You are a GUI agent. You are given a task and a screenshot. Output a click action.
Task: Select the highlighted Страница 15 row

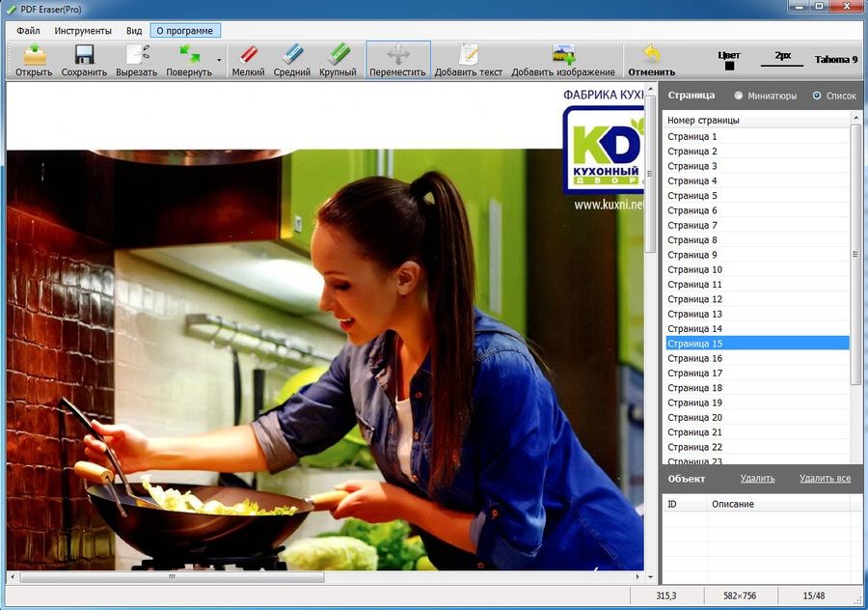[x=756, y=343]
